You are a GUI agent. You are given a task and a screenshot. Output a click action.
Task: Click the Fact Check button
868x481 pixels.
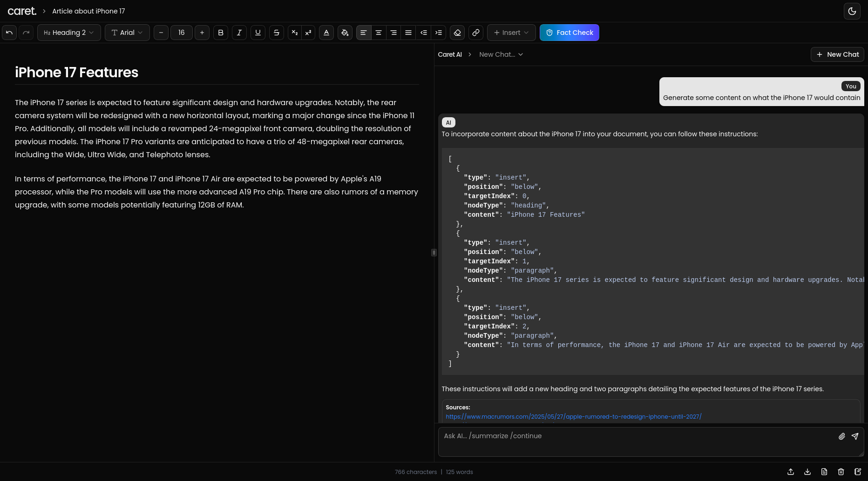(x=570, y=33)
